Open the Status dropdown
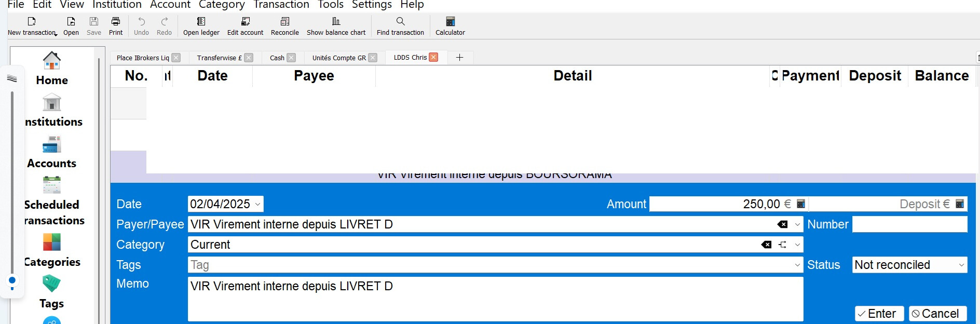The height and width of the screenshot is (324, 980). click(961, 265)
